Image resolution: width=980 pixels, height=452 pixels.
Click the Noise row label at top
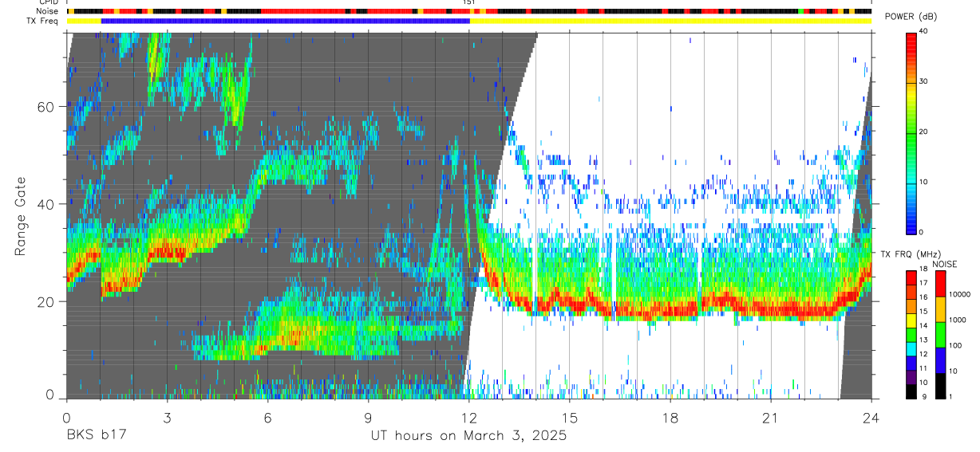click(x=49, y=11)
